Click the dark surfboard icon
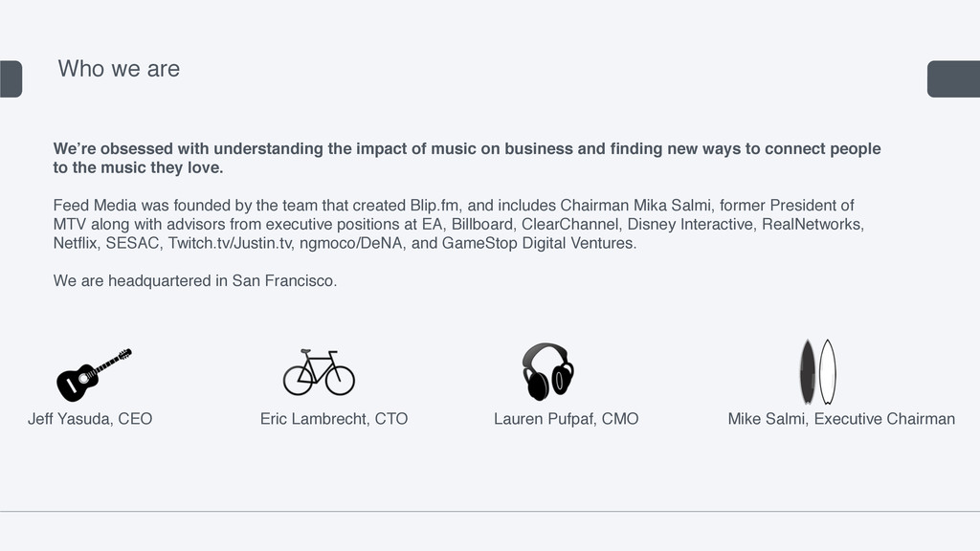 [808, 372]
